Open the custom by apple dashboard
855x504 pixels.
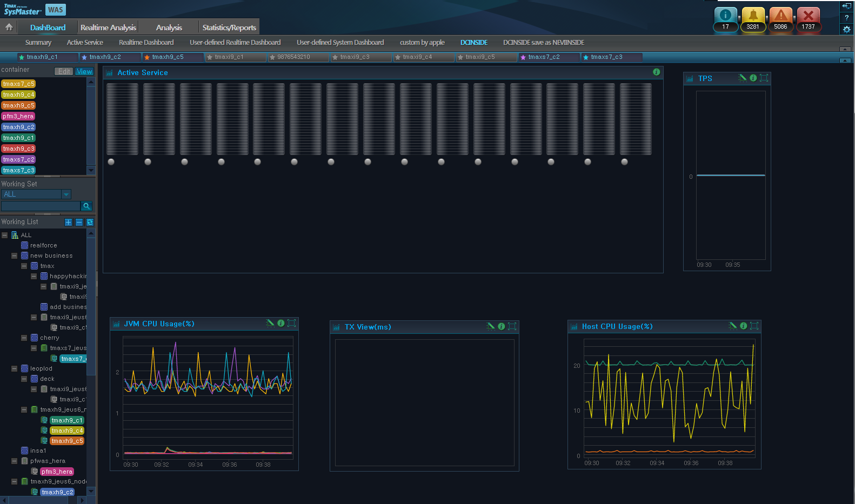click(422, 43)
